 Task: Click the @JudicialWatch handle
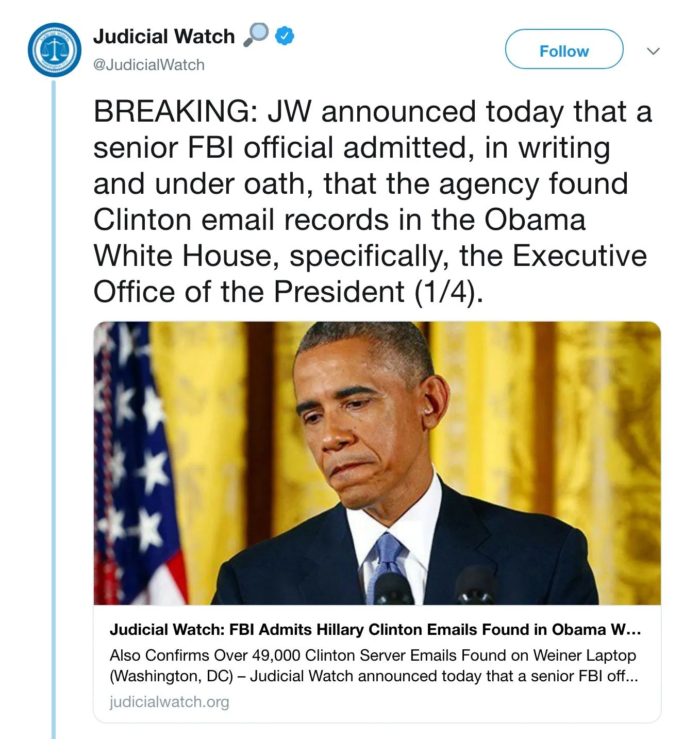click(149, 65)
